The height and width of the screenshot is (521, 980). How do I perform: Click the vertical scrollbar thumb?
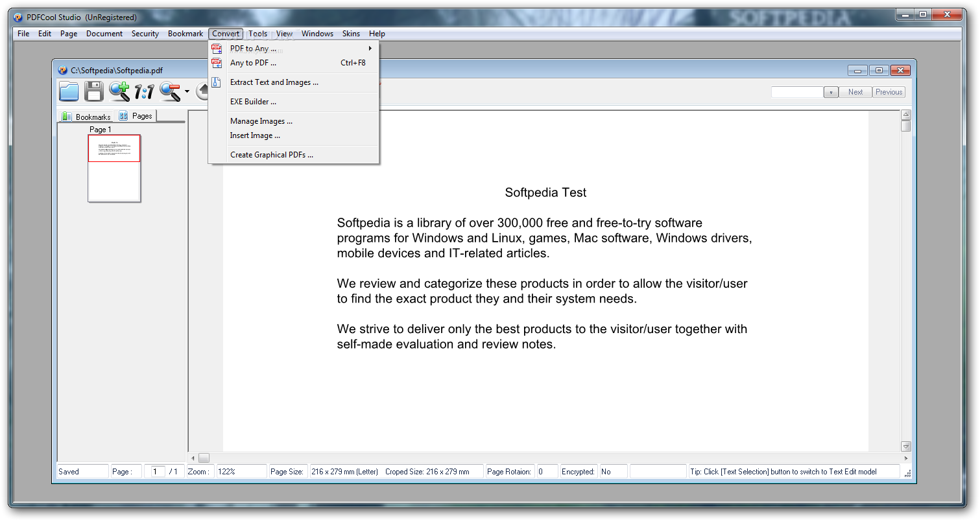[906, 126]
